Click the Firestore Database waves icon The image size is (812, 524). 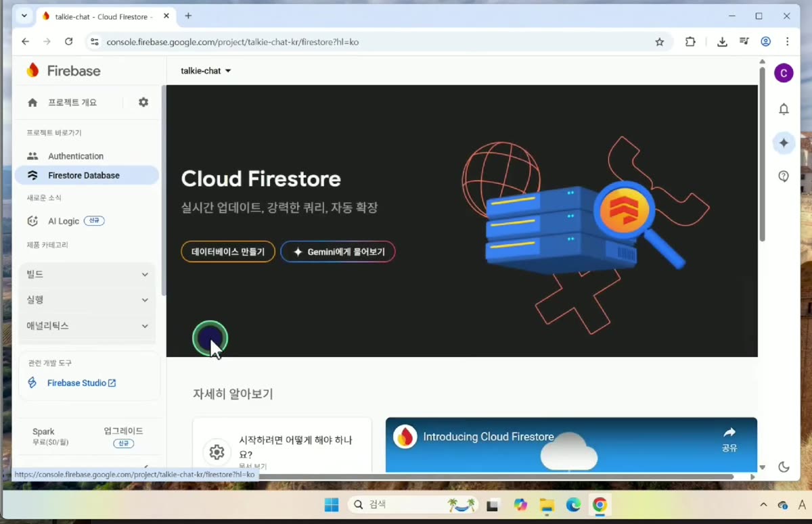[x=32, y=175]
